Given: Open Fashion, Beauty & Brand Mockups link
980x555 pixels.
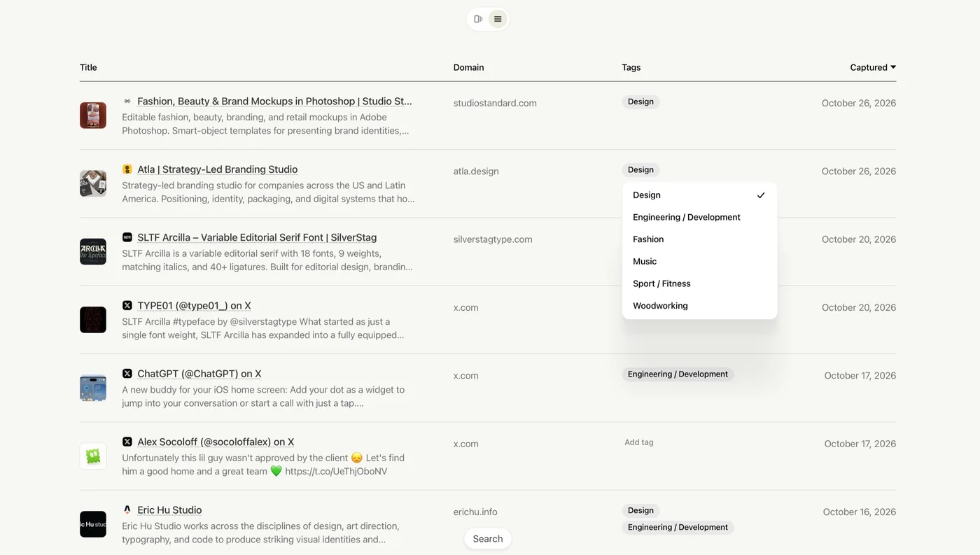Looking at the screenshot, I should (x=274, y=101).
